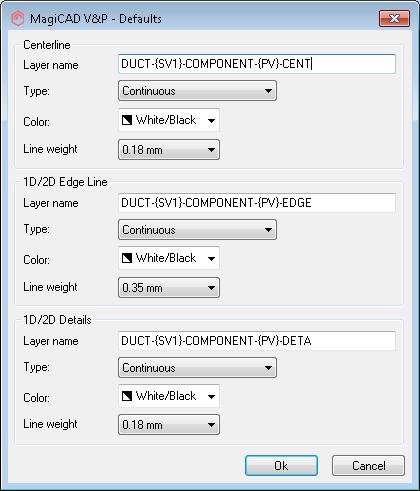Open Centerline Line weight 0.18 mm dropdown
This screenshot has height=491, width=420.
pos(169,150)
